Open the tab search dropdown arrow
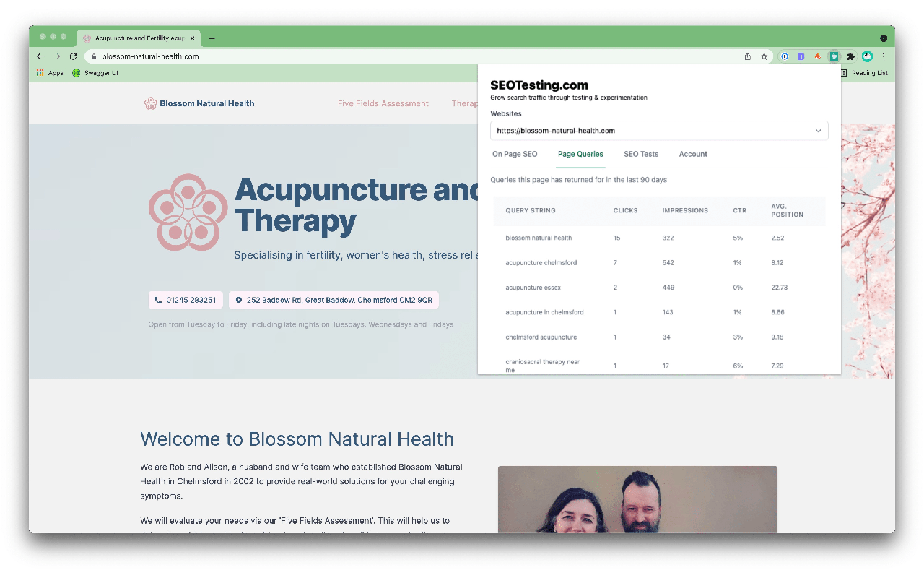 (x=884, y=38)
